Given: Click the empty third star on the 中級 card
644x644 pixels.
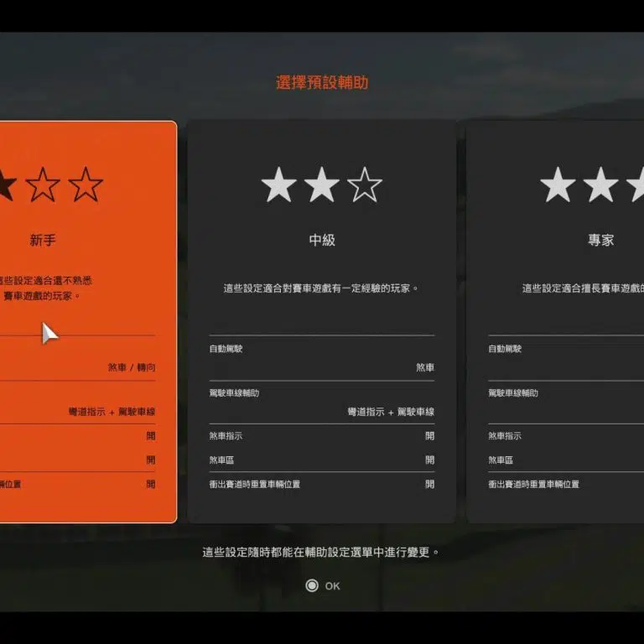Looking at the screenshot, I should click(365, 185).
